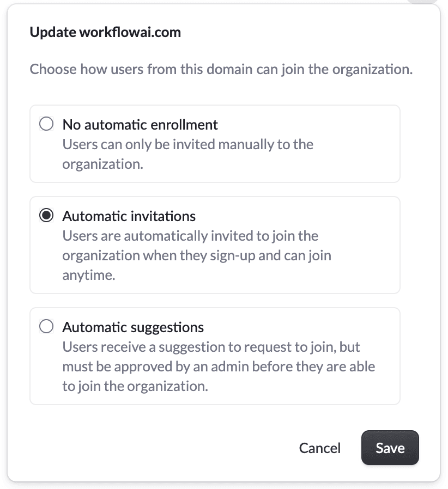448x489 pixels.
Task: Click the dialog title 'Update workflowai.com'
Action: (x=105, y=32)
